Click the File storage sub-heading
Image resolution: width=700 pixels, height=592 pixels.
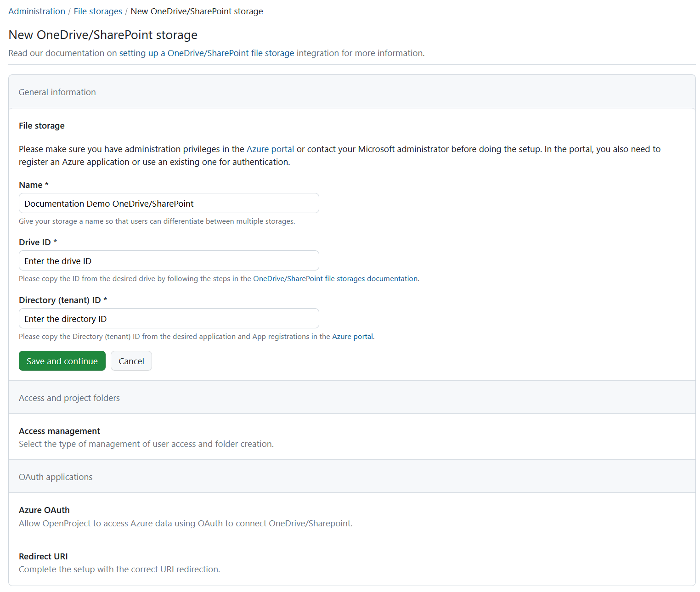[x=42, y=126]
